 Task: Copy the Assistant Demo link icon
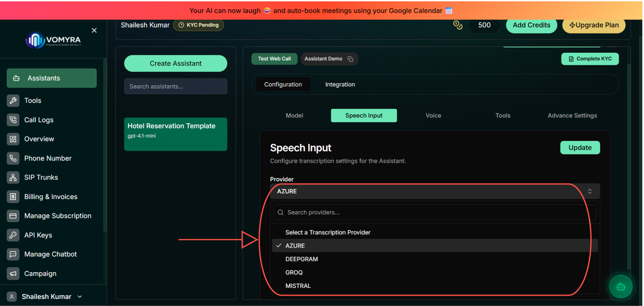coord(350,59)
